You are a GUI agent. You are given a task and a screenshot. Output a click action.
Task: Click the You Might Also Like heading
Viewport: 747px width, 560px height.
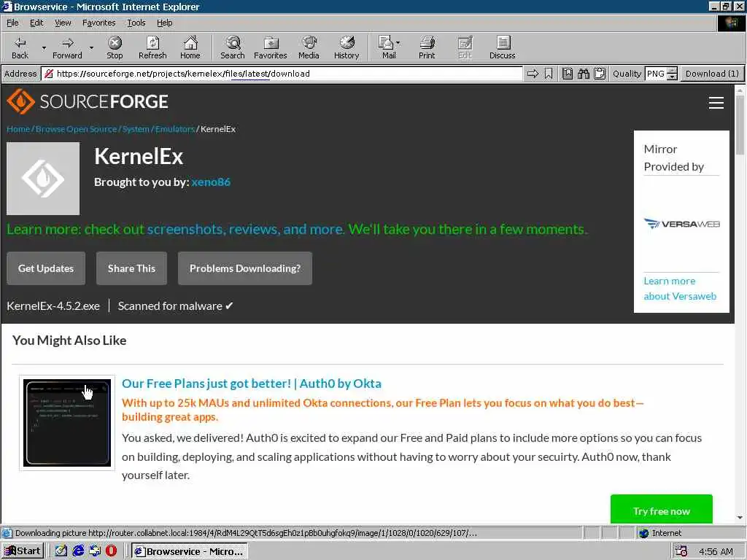click(69, 340)
